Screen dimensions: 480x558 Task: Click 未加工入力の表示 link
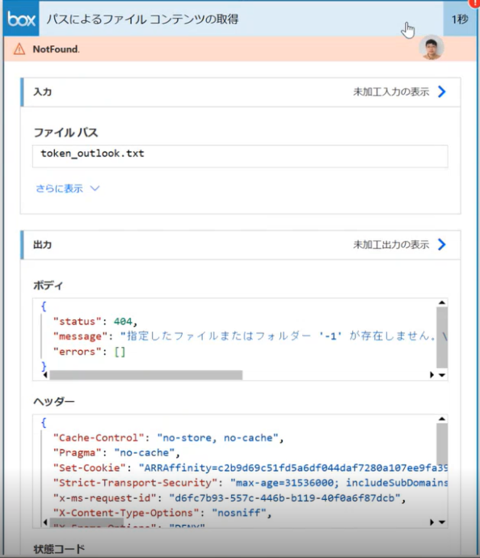(391, 92)
